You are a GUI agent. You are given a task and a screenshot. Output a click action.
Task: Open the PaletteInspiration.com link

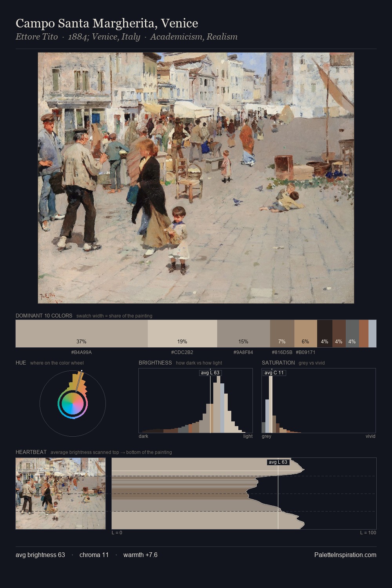point(345,555)
